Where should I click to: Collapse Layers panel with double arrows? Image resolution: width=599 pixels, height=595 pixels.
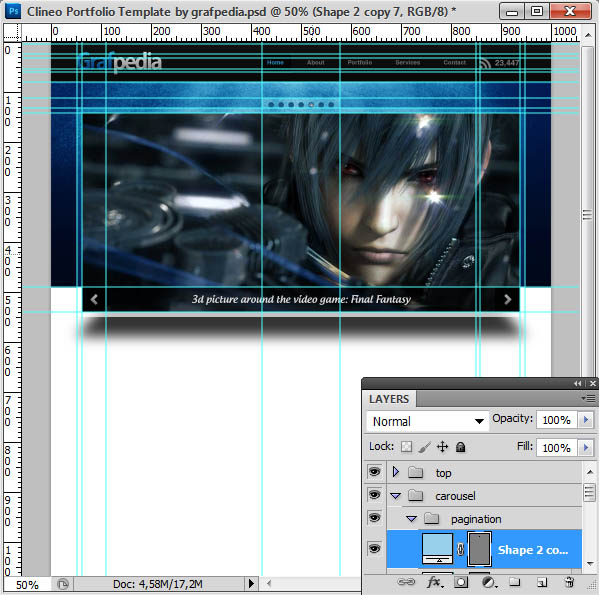click(x=577, y=383)
